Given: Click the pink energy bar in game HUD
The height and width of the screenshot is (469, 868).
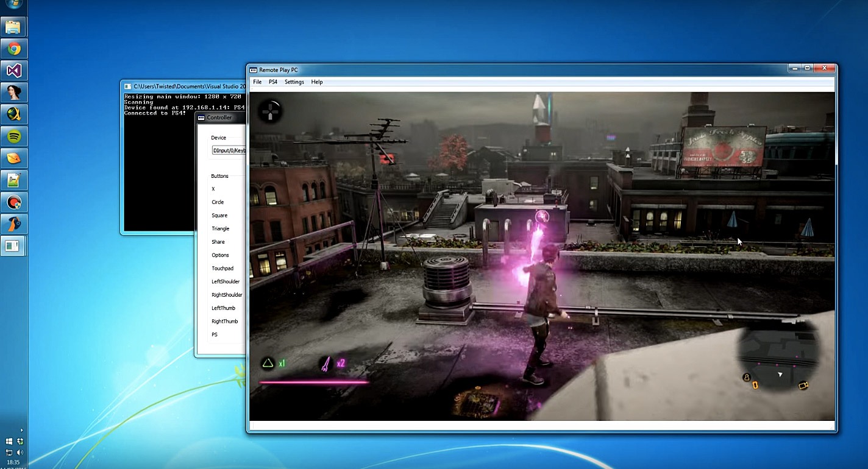Looking at the screenshot, I should [x=314, y=383].
